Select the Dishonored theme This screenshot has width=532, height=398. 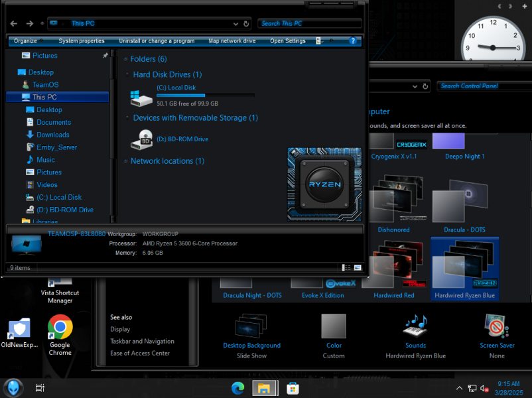394,204
